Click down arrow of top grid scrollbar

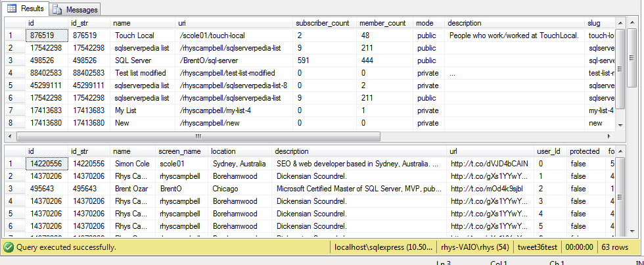tap(620, 125)
